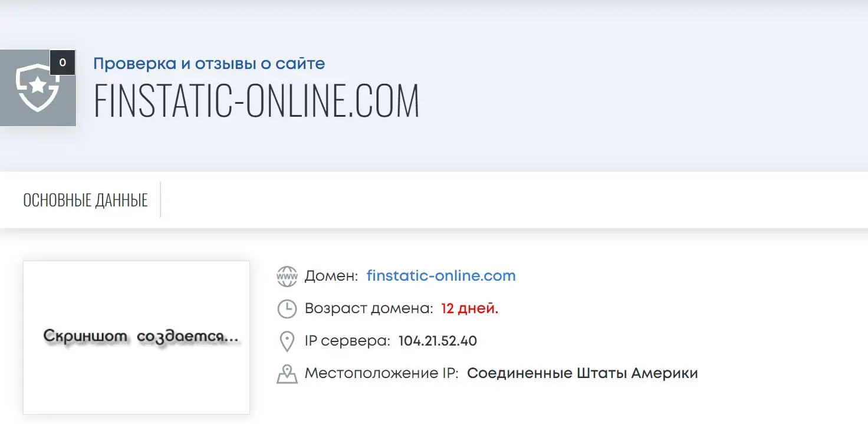Click the location pin icon beside IP сервера
The image size is (868, 424).
[x=287, y=341]
